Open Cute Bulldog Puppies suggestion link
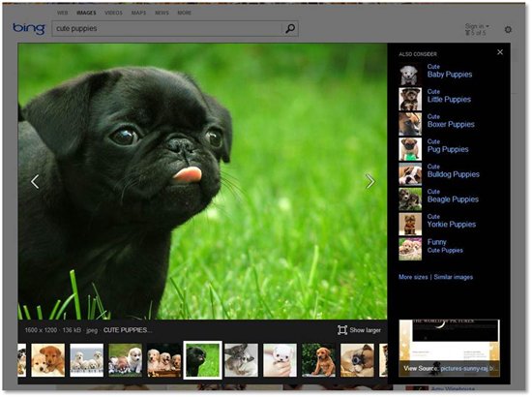 [454, 170]
